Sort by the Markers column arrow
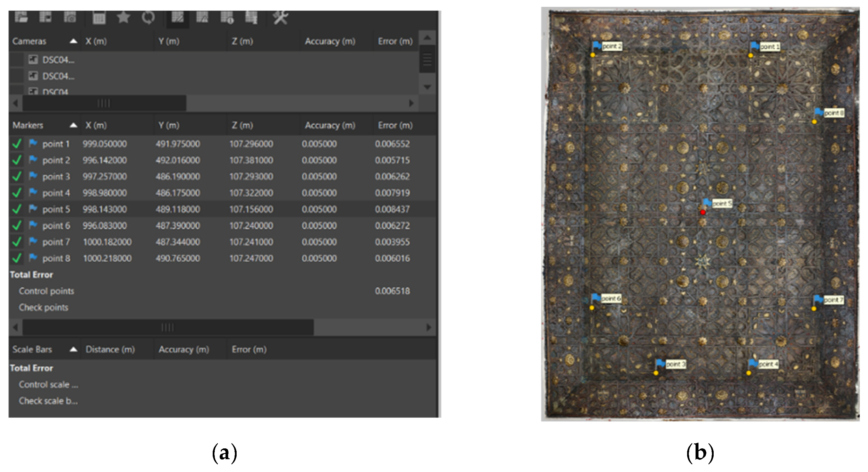 click(73, 126)
